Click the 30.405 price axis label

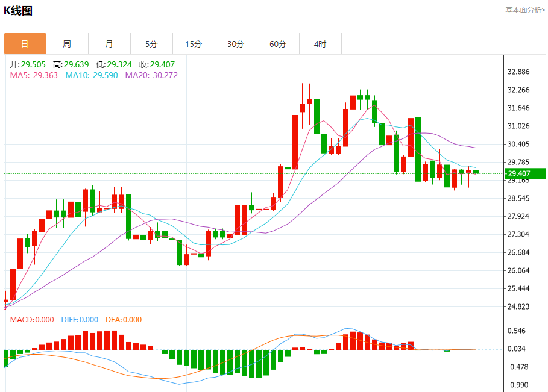(518, 144)
